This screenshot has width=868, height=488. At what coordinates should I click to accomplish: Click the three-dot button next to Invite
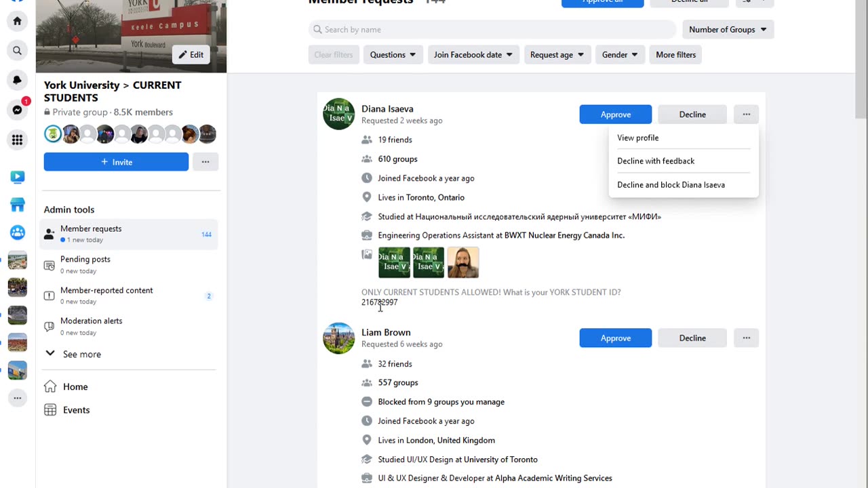tap(205, 162)
